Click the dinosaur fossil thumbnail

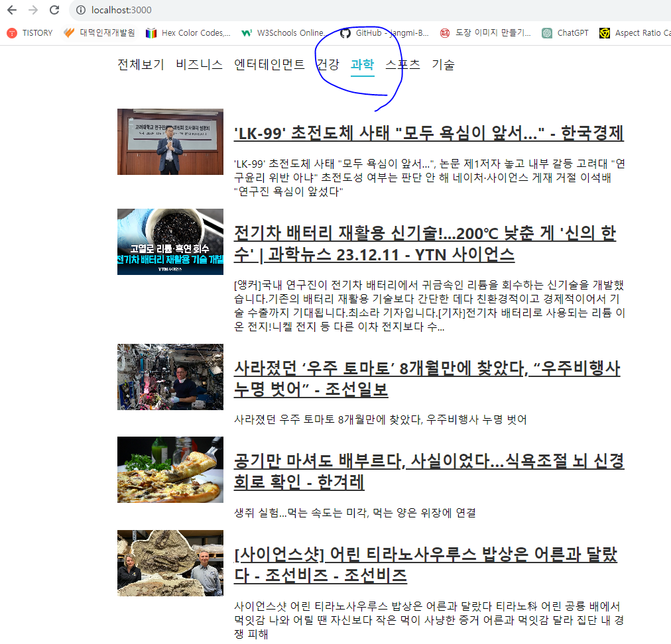170,563
